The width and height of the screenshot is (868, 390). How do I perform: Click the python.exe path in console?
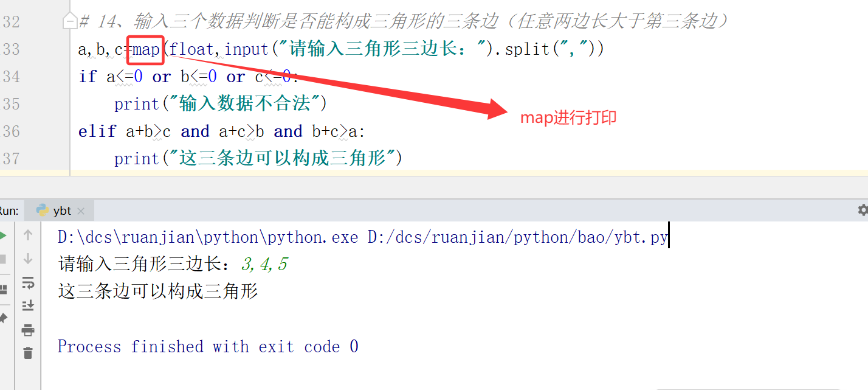pyautogui.click(x=208, y=237)
